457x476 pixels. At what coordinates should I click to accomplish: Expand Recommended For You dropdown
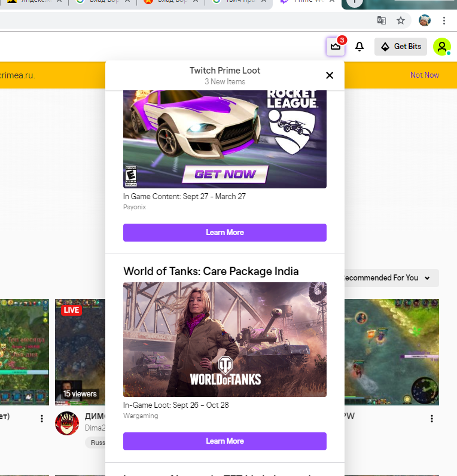coord(392,278)
